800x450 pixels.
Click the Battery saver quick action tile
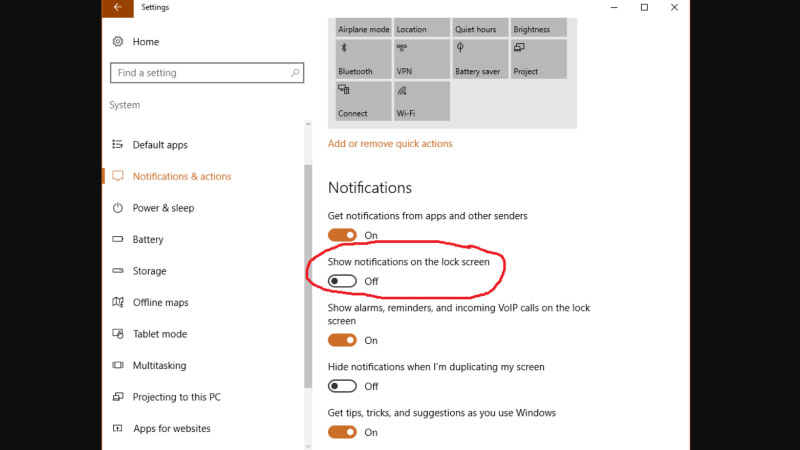(x=479, y=60)
